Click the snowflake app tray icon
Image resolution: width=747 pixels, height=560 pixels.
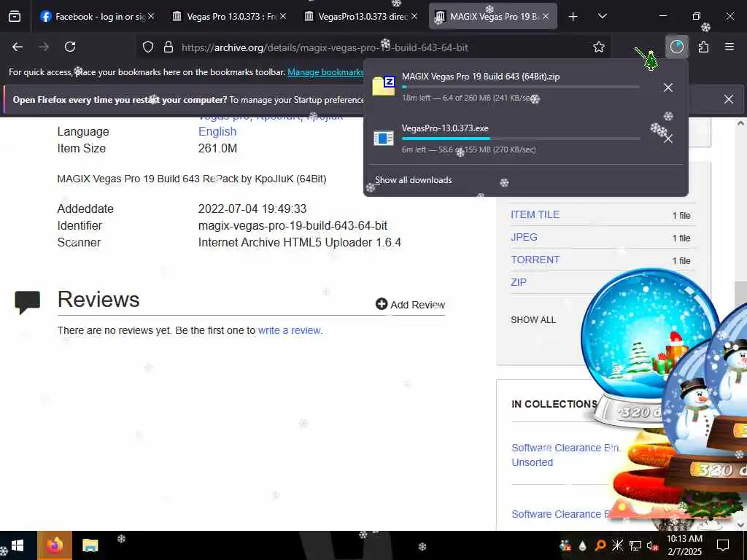coord(617,545)
